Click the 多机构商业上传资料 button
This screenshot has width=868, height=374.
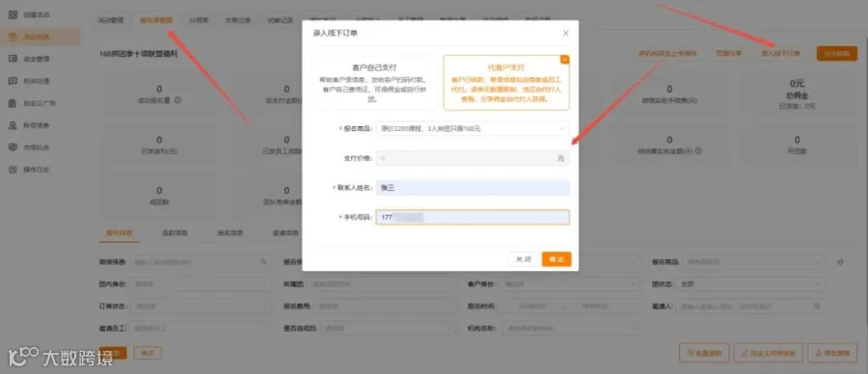[x=667, y=54]
